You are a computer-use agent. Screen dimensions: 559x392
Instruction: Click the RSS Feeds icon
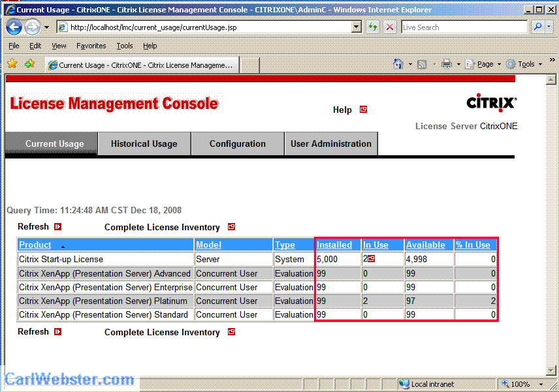(422, 65)
